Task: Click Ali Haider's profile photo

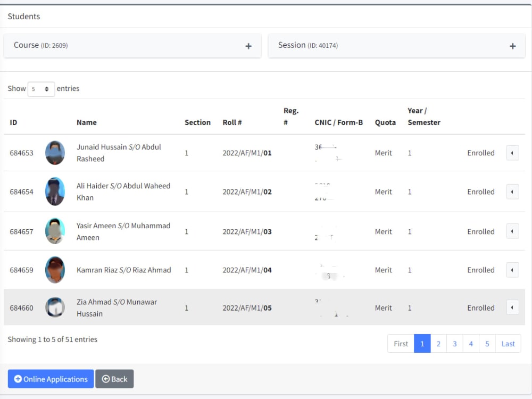Action: pyautogui.click(x=55, y=192)
